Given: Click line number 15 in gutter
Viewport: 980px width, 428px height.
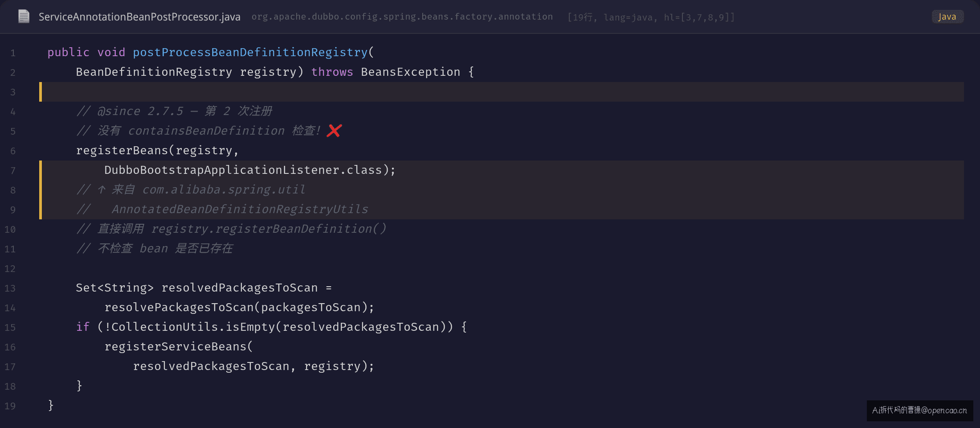Looking at the screenshot, I should (10, 328).
